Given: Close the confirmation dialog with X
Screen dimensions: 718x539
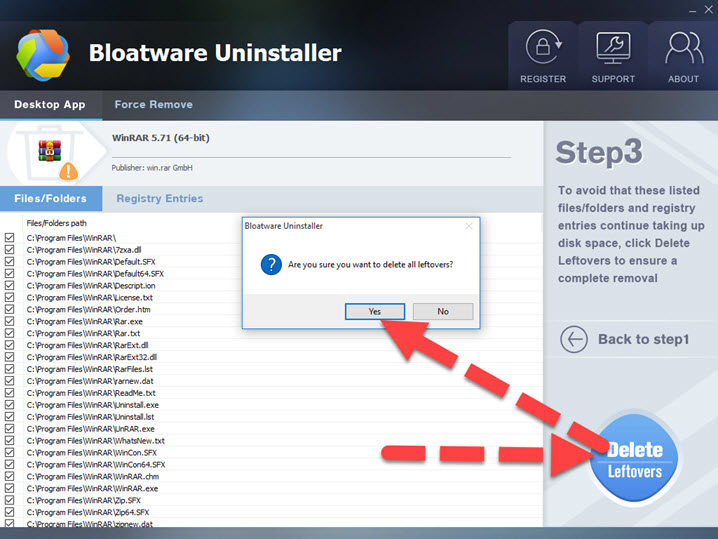Looking at the screenshot, I should pos(468,226).
